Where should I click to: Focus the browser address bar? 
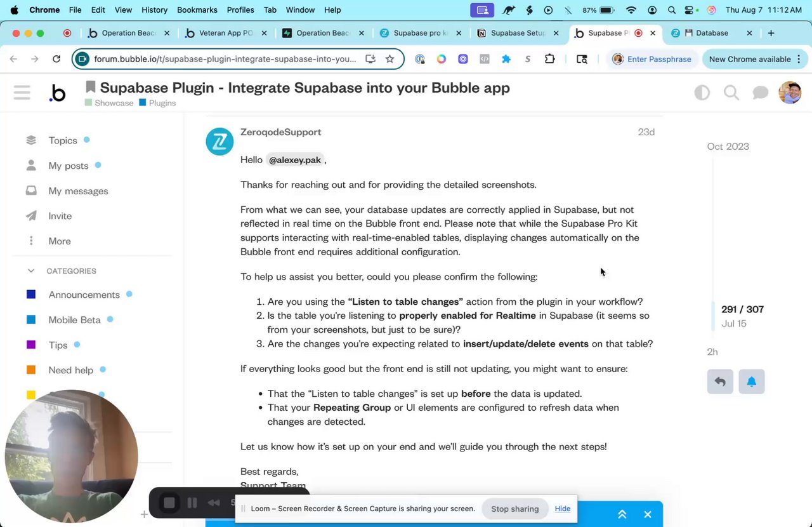[x=225, y=59]
